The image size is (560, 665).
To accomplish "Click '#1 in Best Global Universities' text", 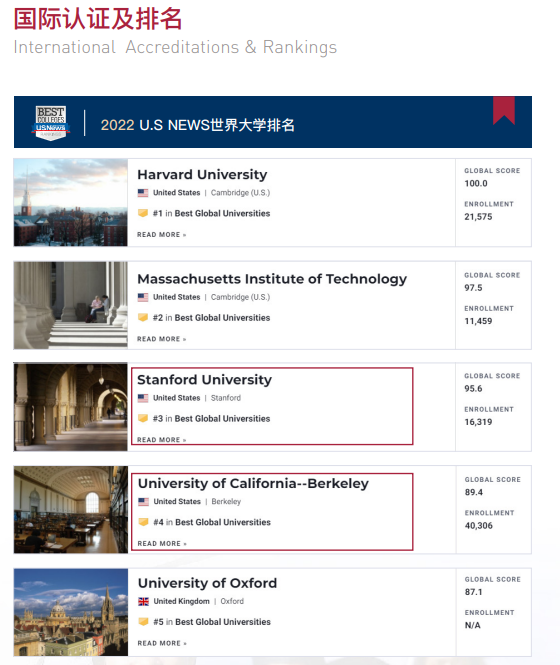I will click(x=211, y=213).
